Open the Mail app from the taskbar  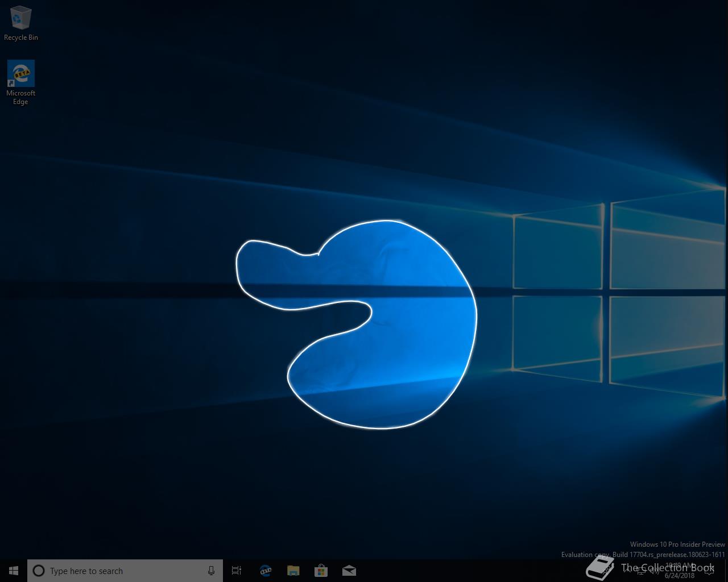coord(349,571)
